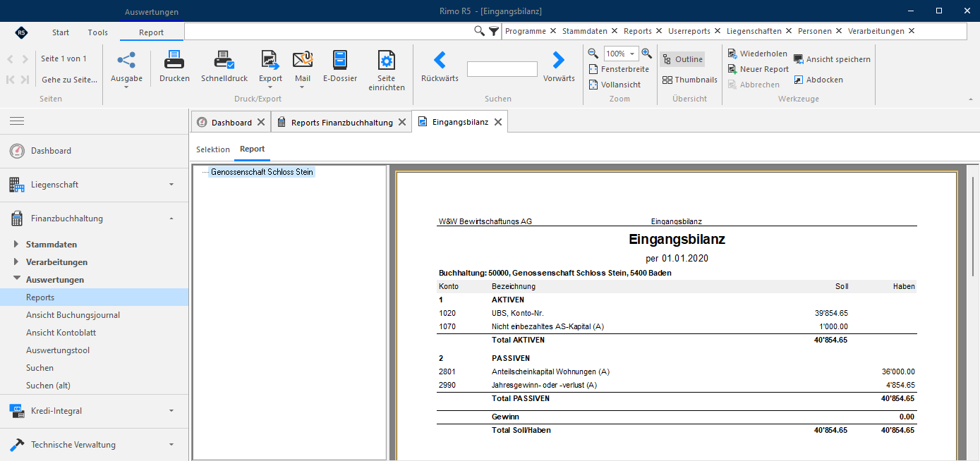Open the Start ribbon tab

(x=61, y=32)
